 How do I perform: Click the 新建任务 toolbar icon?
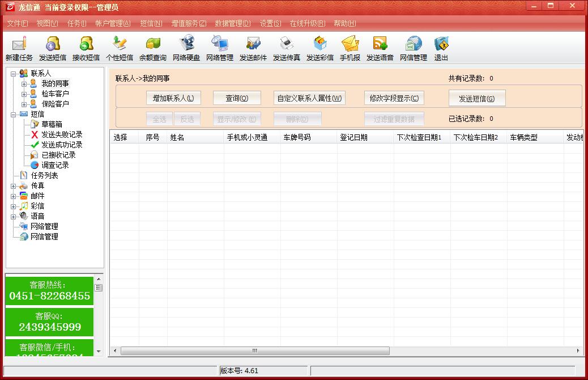(x=19, y=44)
